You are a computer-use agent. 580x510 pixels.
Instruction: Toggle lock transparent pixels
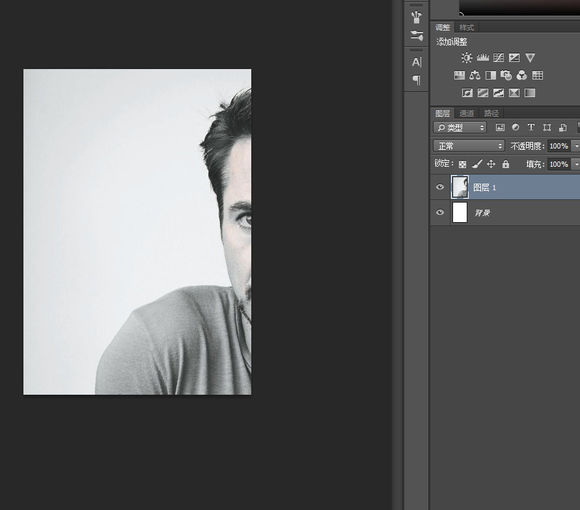coord(462,164)
